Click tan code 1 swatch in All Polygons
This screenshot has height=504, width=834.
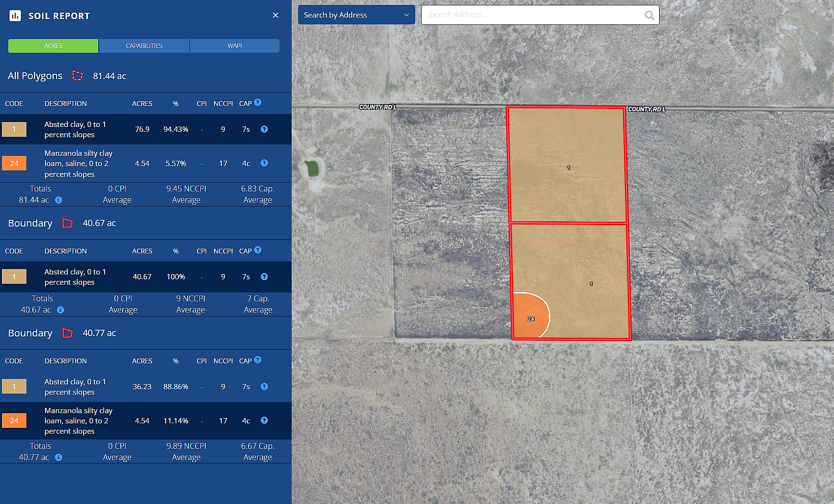pyautogui.click(x=14, y=129)
